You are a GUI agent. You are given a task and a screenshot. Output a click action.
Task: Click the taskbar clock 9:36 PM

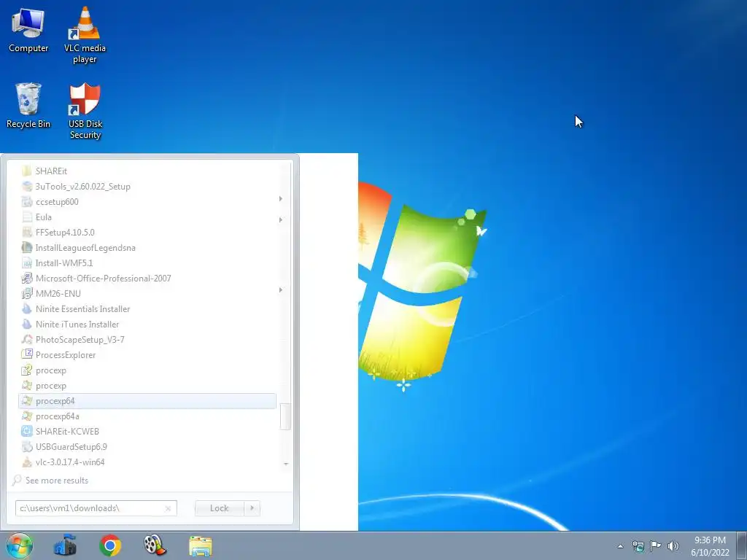click(710, 540)
